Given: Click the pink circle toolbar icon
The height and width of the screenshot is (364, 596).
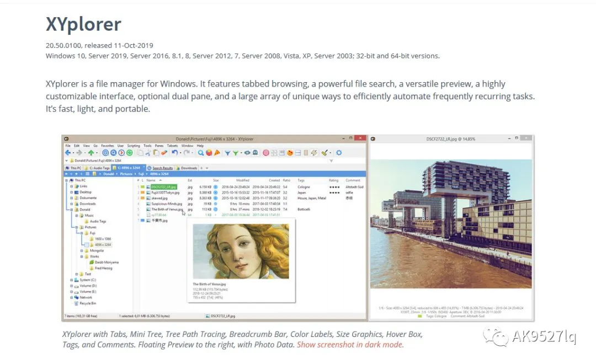Looking at the screenshot, I should pos(266,153).
